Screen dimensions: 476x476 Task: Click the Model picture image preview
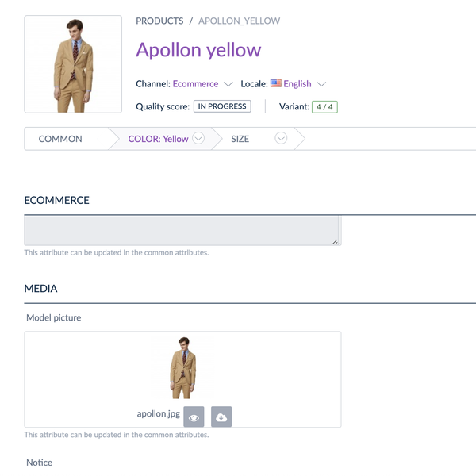182,368
